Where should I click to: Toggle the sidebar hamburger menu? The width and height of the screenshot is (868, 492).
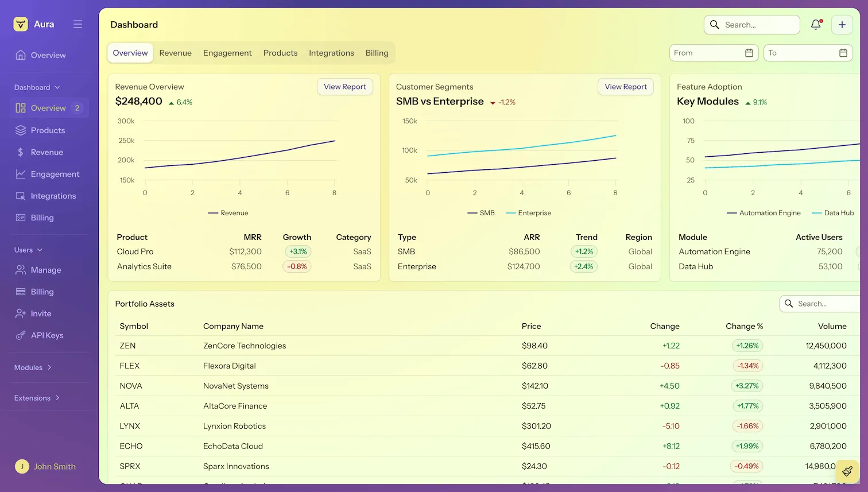pos(78,24)
